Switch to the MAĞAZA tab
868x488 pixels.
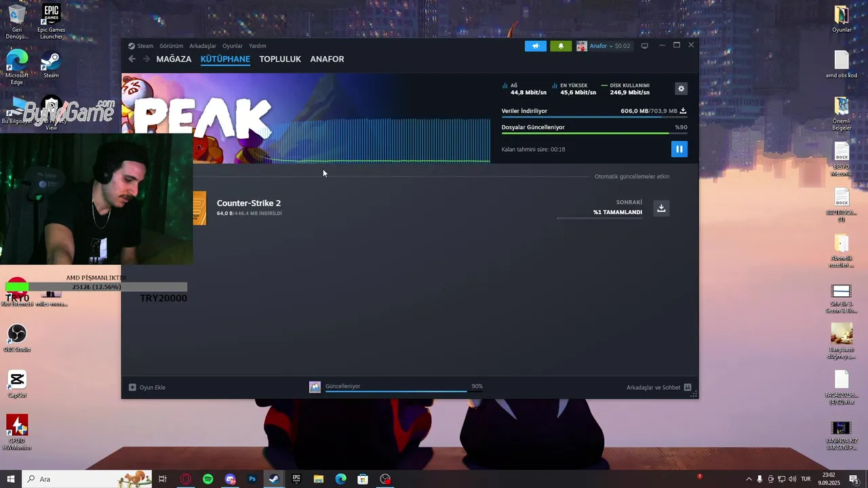tap(174, 59)
